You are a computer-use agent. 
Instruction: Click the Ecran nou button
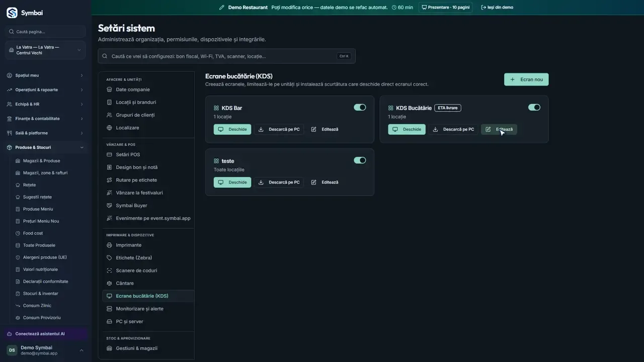[526, 79]
